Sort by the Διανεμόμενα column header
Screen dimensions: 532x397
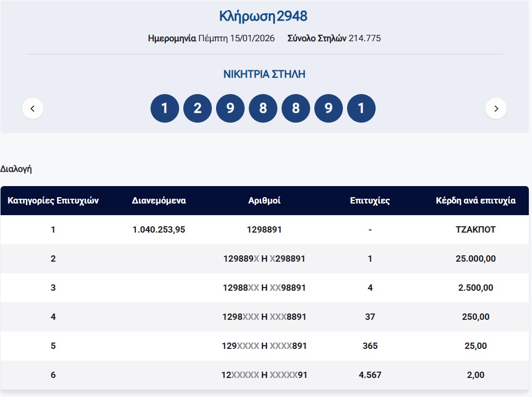pos(158,201)
